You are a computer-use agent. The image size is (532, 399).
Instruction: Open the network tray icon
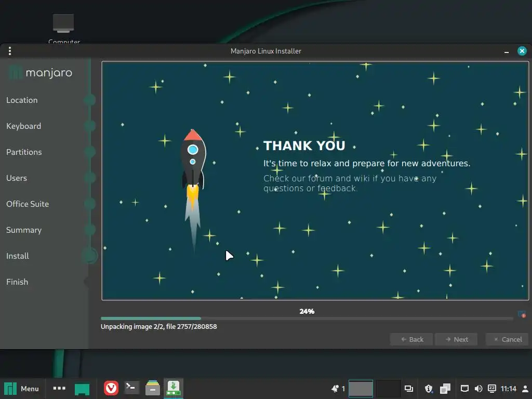pyautogui.click(x=464, y=389)
